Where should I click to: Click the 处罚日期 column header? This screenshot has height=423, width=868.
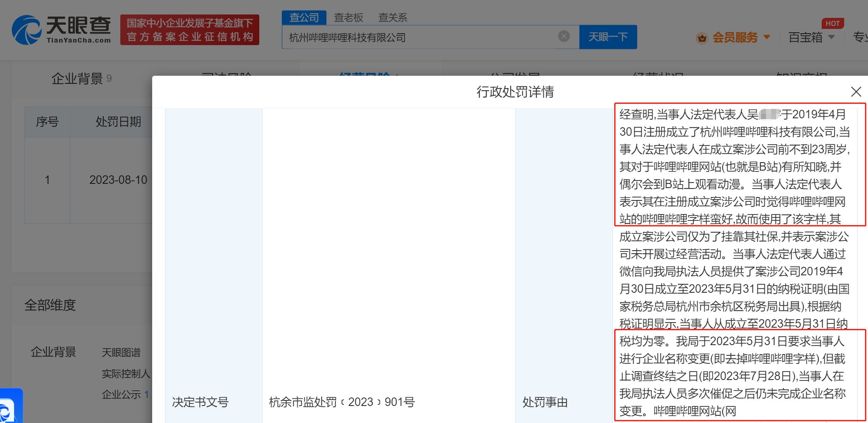(118, 122)
